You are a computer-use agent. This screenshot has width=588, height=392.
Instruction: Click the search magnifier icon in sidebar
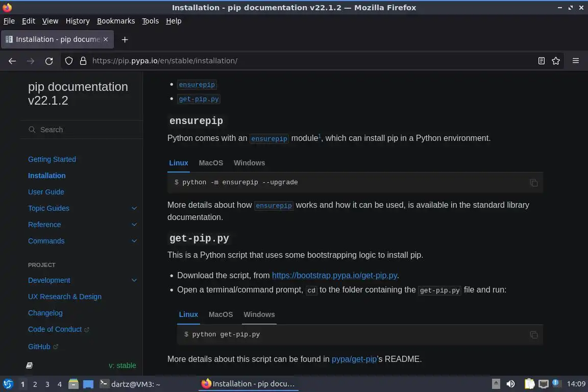pyautogui.click(x=32, y=130)
